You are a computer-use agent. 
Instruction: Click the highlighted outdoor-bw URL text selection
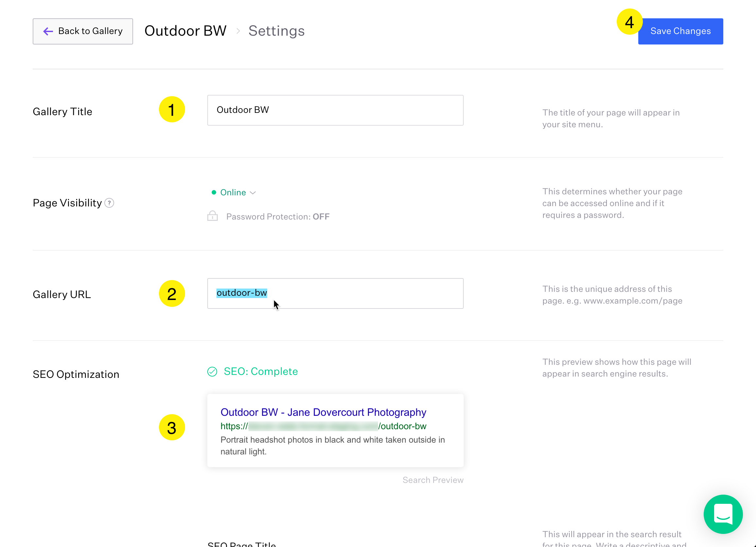242,293
